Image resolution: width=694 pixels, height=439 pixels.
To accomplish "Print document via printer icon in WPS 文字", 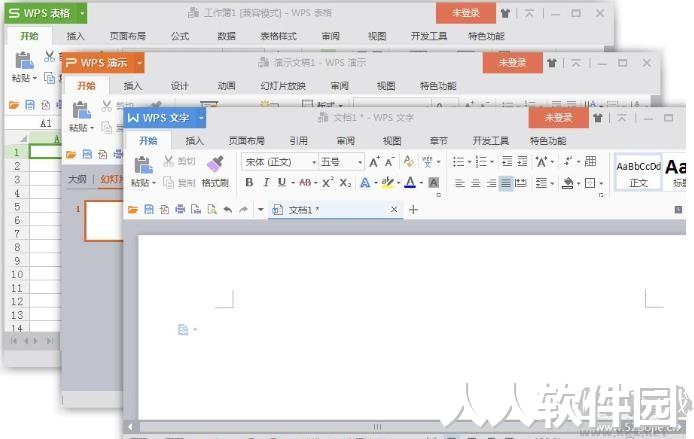I will coord(180,209).
